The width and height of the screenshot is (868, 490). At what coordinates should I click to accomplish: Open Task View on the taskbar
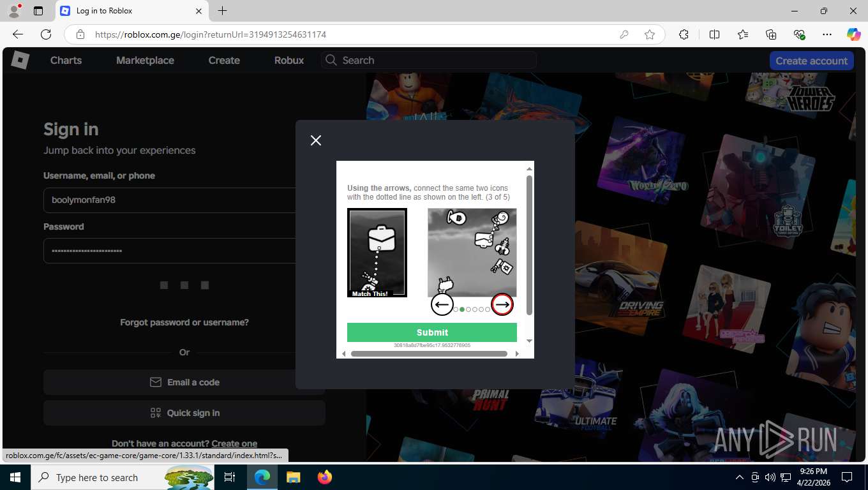(x=230, y=477)
